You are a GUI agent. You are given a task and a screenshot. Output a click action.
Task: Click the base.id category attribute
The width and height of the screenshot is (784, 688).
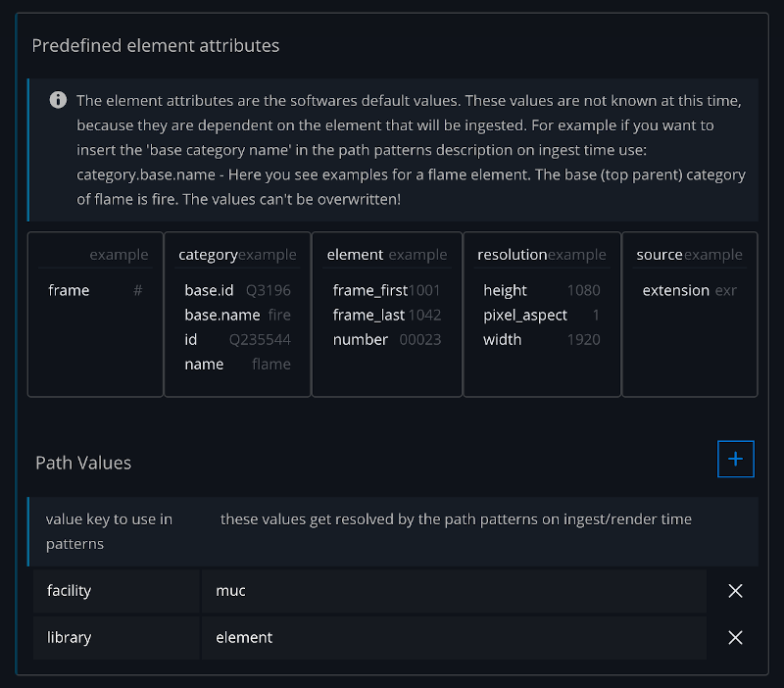click(x=209, y=290)
